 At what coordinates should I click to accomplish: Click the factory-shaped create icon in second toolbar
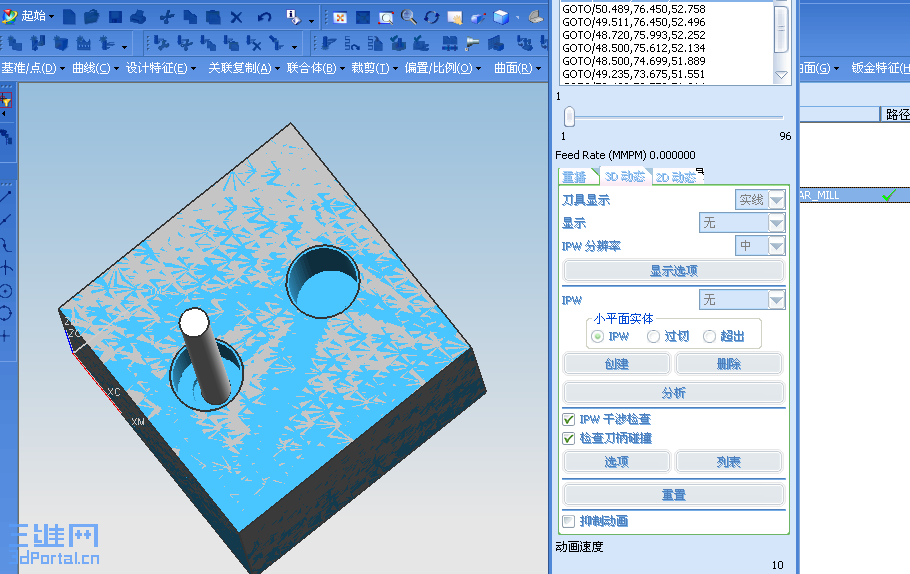pyautogui.click(x=84, y=43)
